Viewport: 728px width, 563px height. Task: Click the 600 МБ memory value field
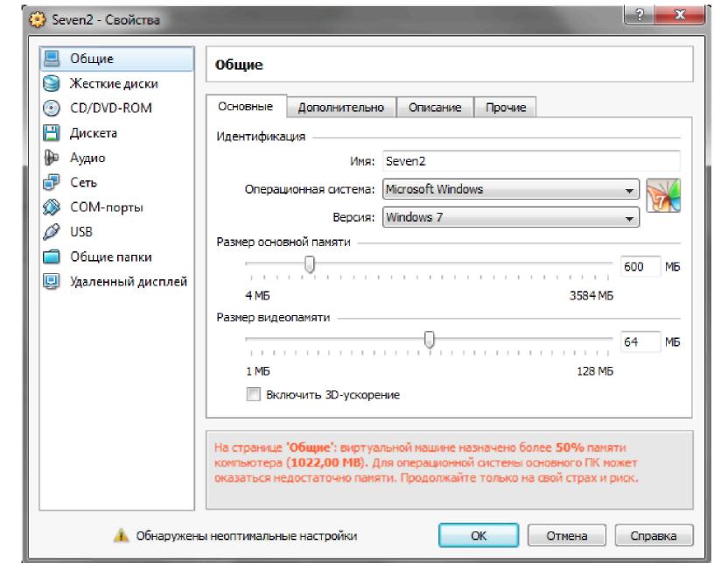pyautogui.click(x=640, y=267)
